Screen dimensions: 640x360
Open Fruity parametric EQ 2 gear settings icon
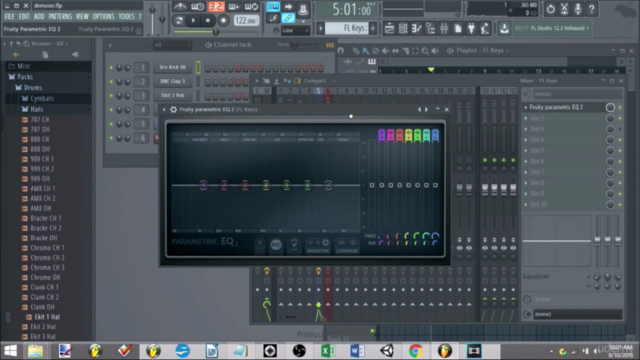(x=173, y=109)
